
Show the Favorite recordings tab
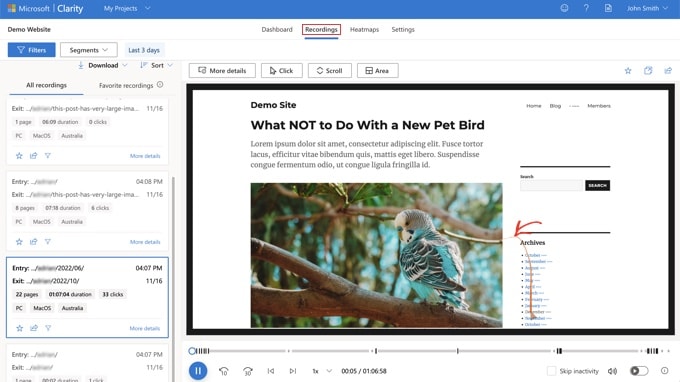[126, 85]
